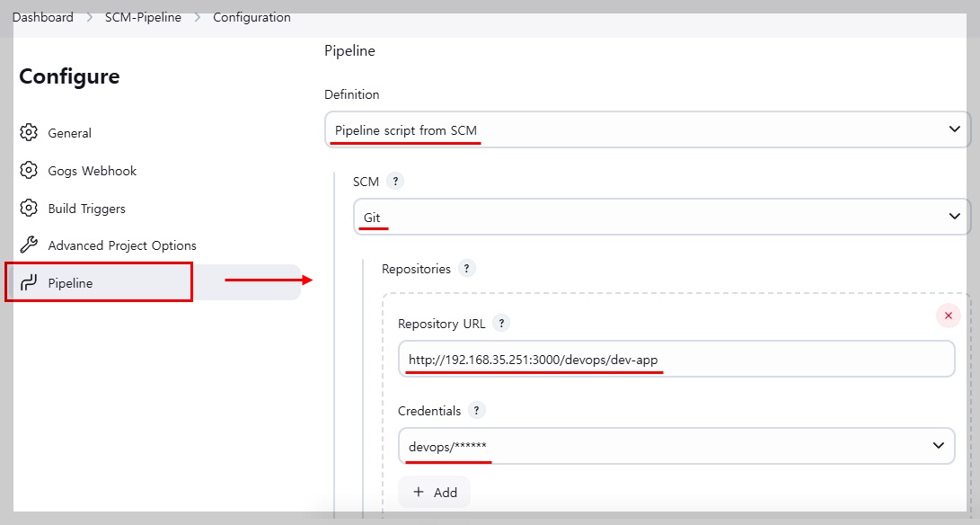Click the Advanced Project Options wrench icon
This screenshot has height=525, width=980.
[29, 245]
